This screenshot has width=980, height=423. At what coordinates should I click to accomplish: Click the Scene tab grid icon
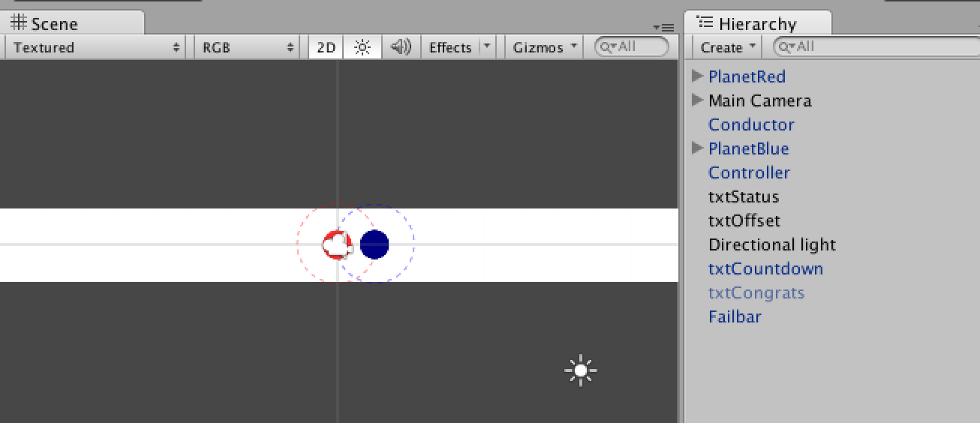[x=19, y=22]
